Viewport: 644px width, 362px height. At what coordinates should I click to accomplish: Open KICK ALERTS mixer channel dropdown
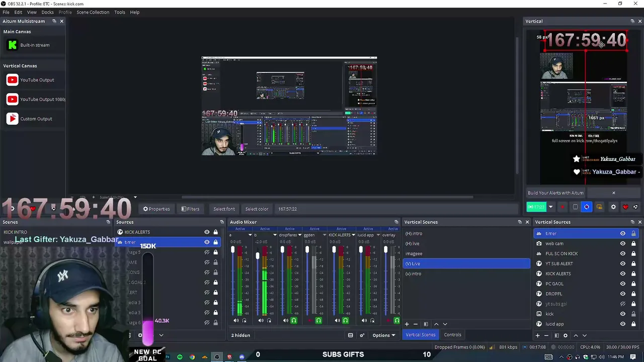click(353, 235)
